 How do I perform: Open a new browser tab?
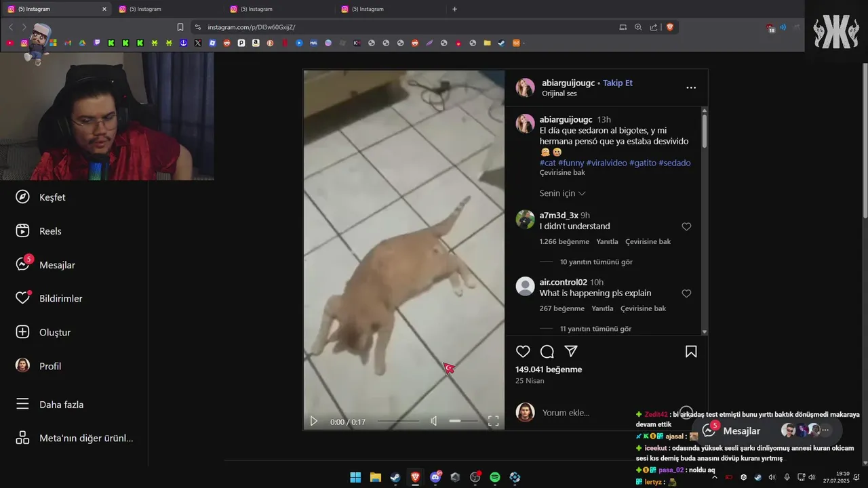click(x=454, y=9)
